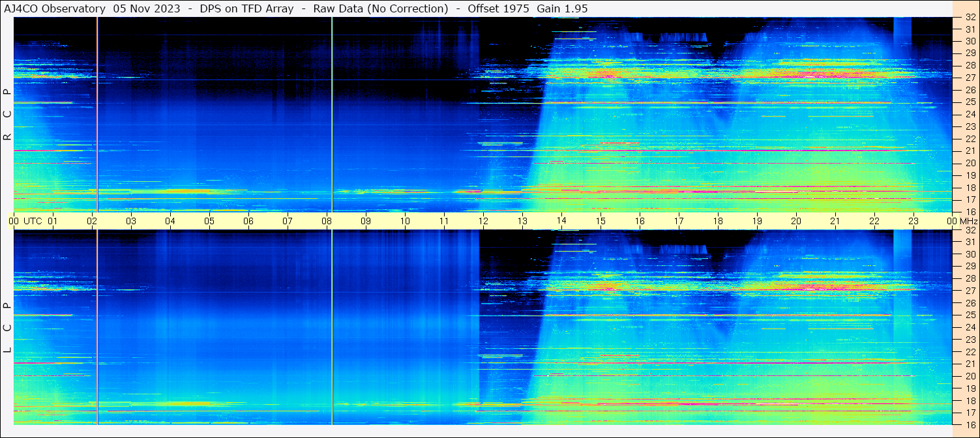The height and width of the screenshot is (438, 980).
Task: Click the 28 MHz label of RCP panel
Action: pyautogui.click(x=970, y=65)
